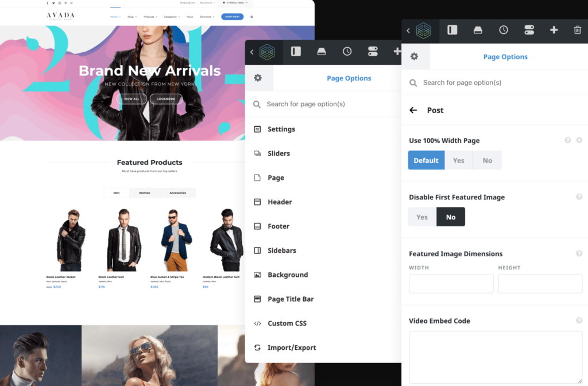This screenshot has width=588, height=386.
Task: Toggle the sidebar icon above the Settings menu list
Action: click(296, 51)
